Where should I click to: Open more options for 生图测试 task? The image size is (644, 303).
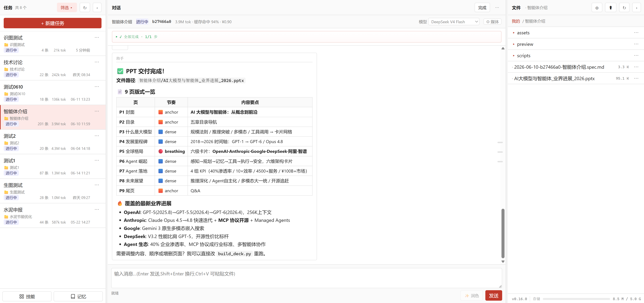pyautogui.click(x=97, y=185)
